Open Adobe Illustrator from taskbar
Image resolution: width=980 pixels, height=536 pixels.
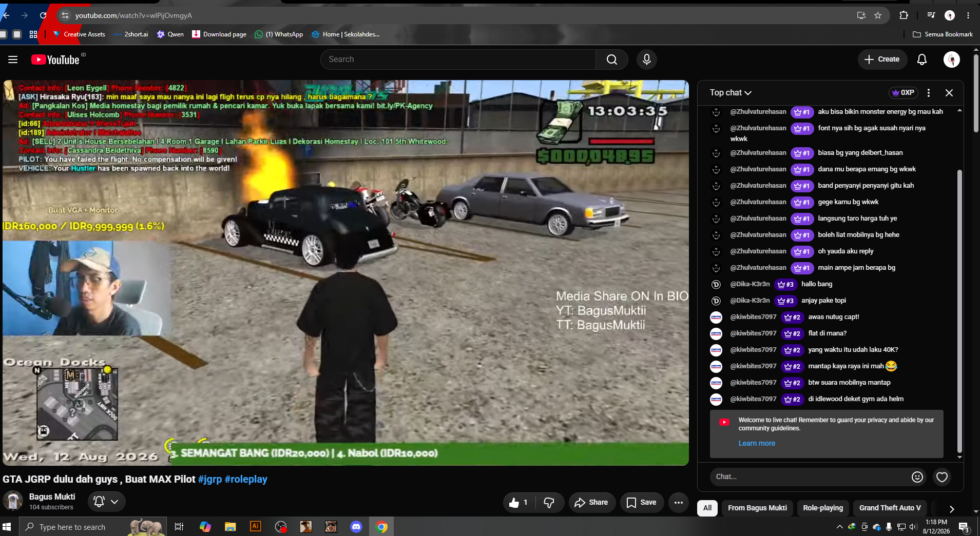coord(255,527)
